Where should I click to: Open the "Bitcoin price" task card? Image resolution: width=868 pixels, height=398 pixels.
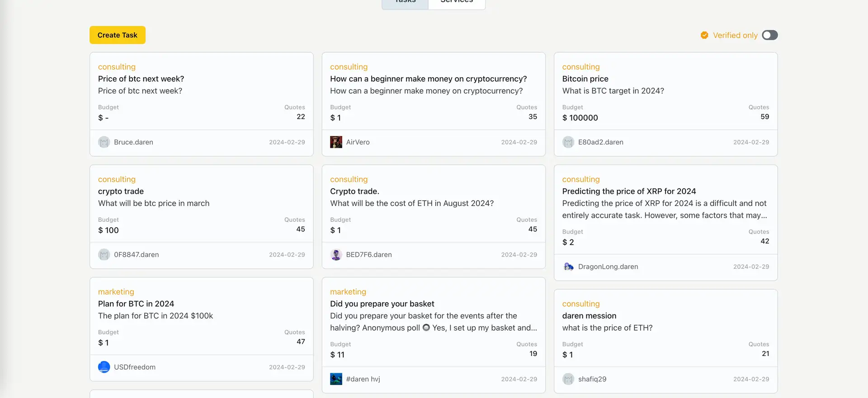(x=585, y=79)
